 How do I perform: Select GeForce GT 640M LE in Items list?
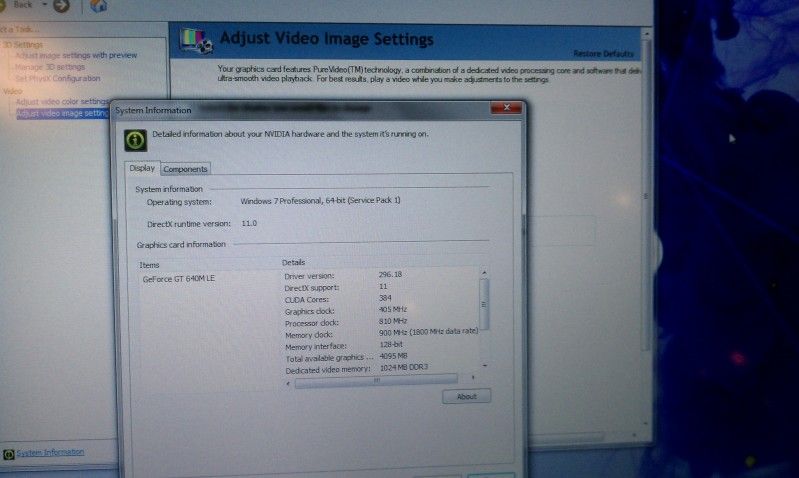click(x=179, y=279)
